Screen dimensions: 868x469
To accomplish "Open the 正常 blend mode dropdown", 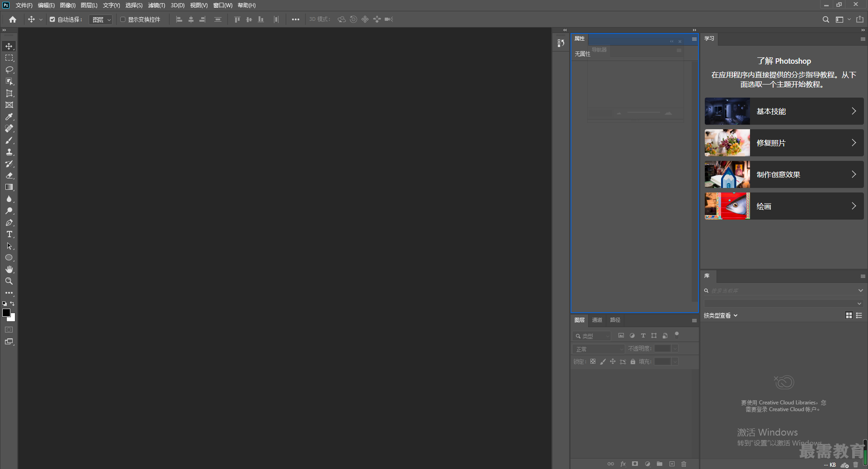I will [599, 349].
